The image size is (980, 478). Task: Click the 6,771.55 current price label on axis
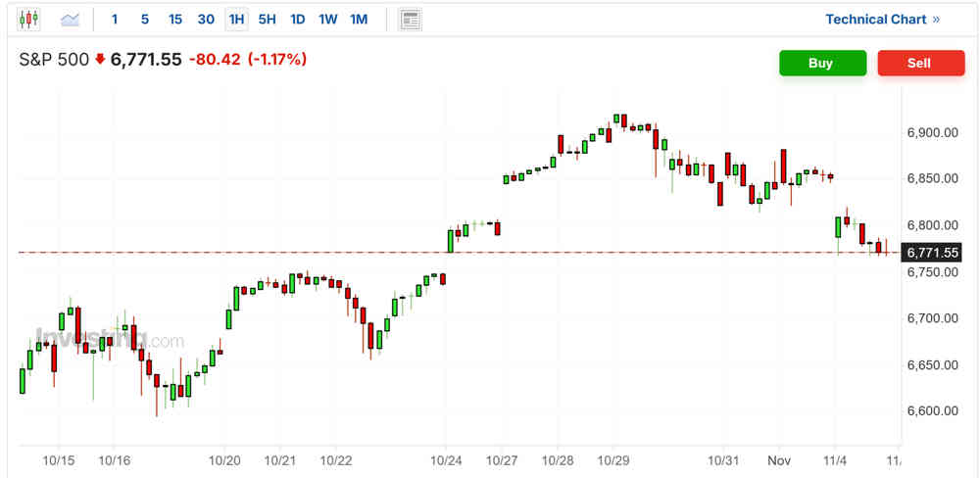pos(932,253)
